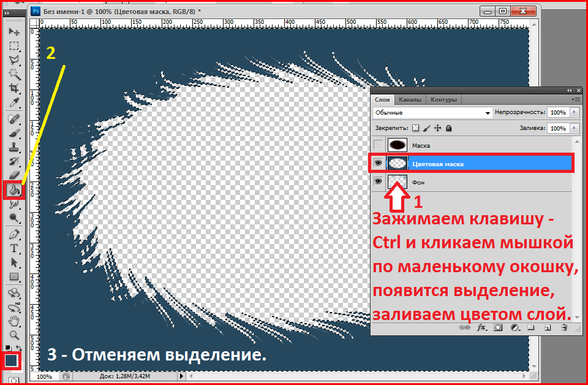Click the Заливка 100% field
The height and width of the screenshot is (385, 588).
tap(559, 128)
